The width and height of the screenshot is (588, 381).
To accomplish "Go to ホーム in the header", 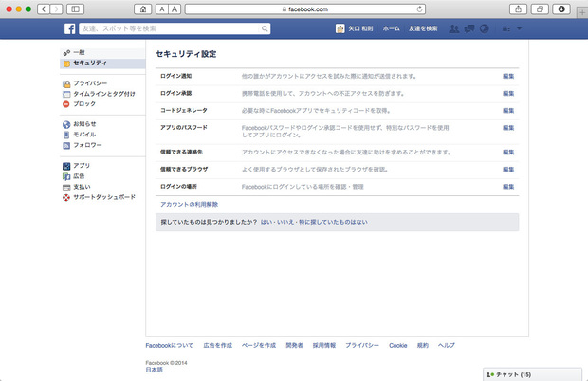I will (391, 28).
